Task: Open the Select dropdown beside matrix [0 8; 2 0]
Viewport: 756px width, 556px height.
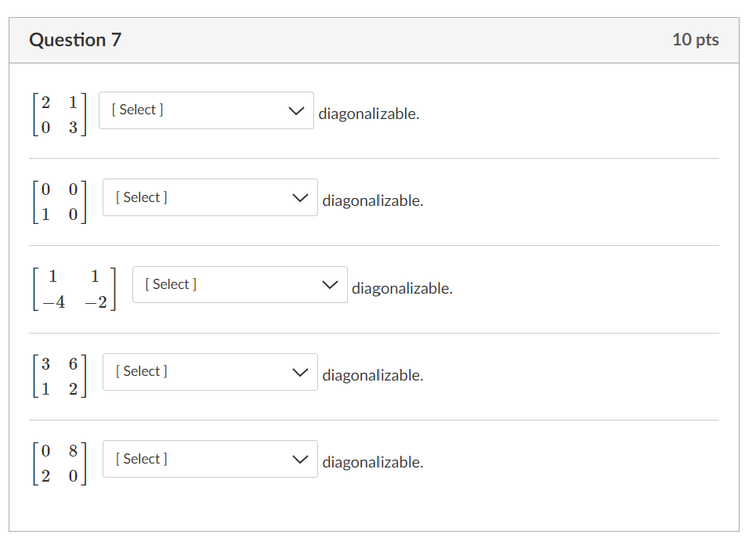Action: click(x=209, y=459)
